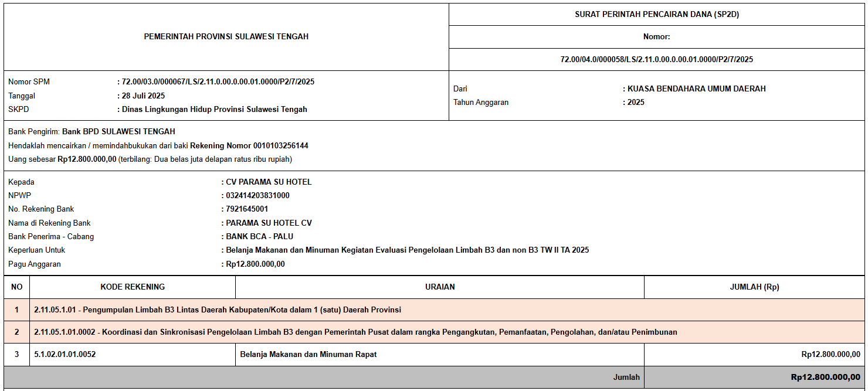Screen dimensions: 868x391
Task: Click the JUMLAH (Rp) column header
Action: [x=754, y=287]
